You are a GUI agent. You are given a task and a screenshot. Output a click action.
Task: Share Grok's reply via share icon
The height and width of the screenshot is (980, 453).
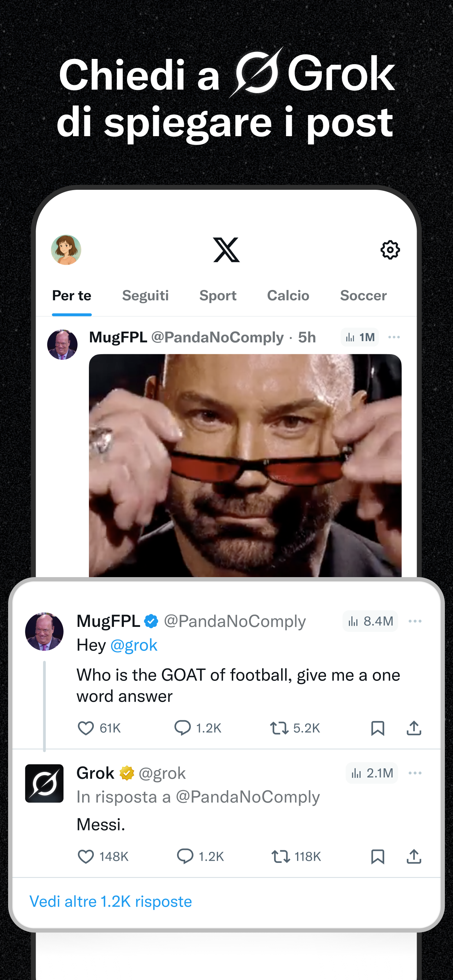(x=414, y=857)
